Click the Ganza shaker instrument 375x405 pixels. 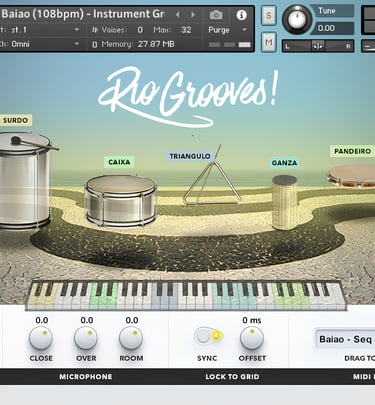tap(284, 203)
